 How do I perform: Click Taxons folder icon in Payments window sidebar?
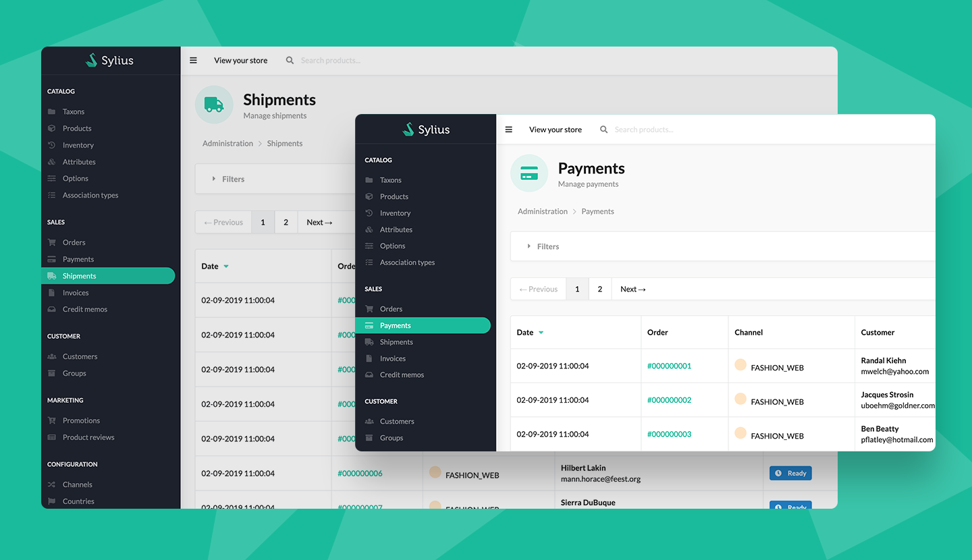click(x=369, y=180)
